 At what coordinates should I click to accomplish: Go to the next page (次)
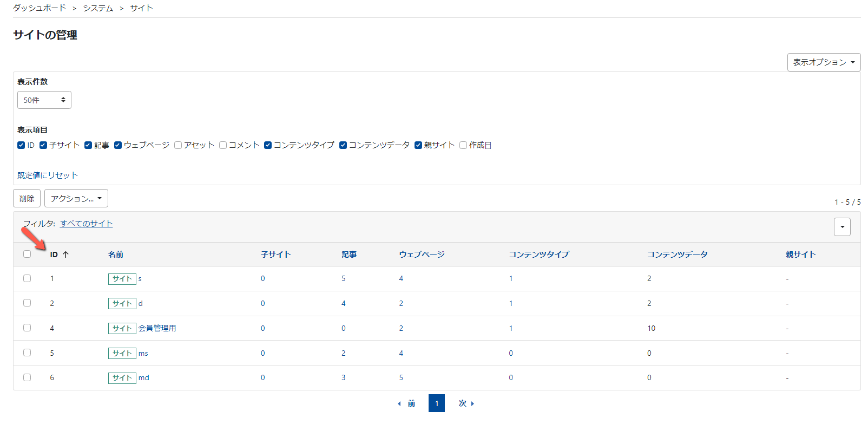point(466,403)
